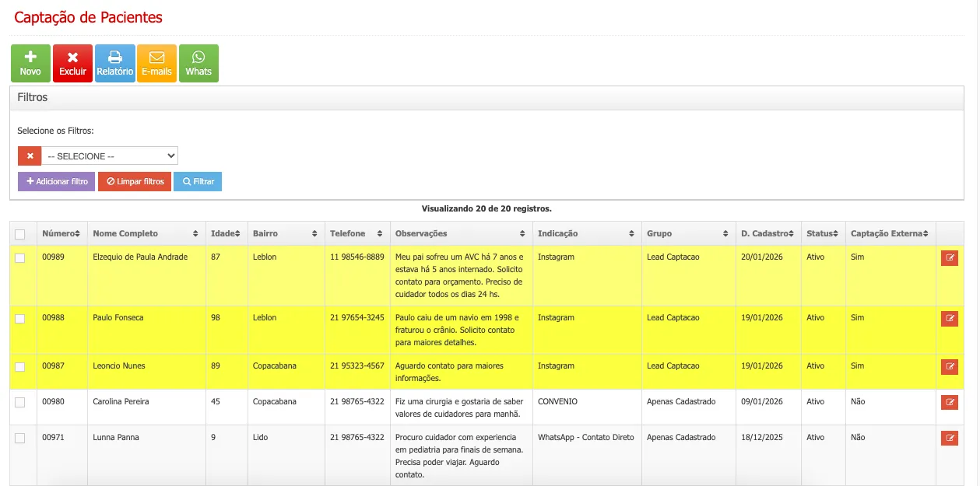
Task: Check the box for Carolina Pereira
Action: 20,403
